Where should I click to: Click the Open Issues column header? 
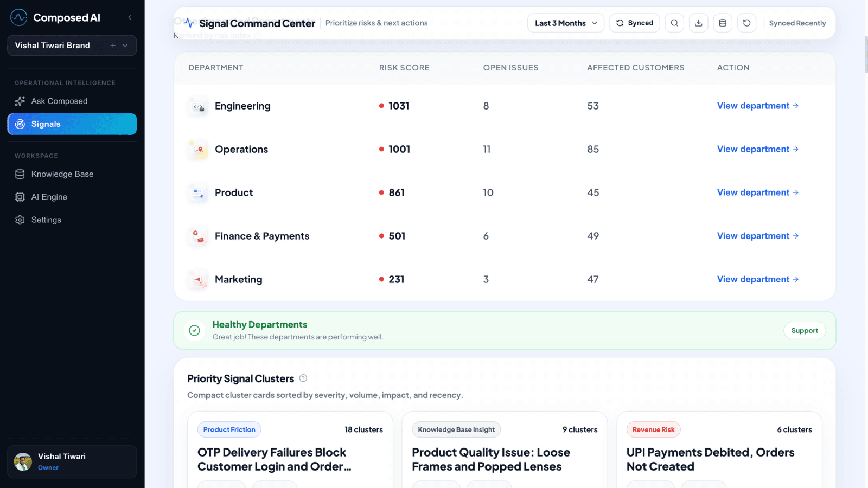point(510,68)
